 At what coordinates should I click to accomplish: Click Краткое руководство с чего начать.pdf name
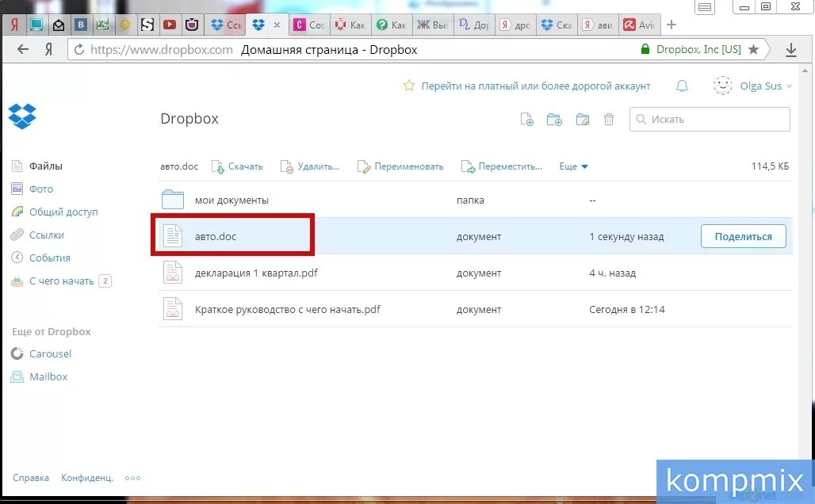tap(288, 309)
